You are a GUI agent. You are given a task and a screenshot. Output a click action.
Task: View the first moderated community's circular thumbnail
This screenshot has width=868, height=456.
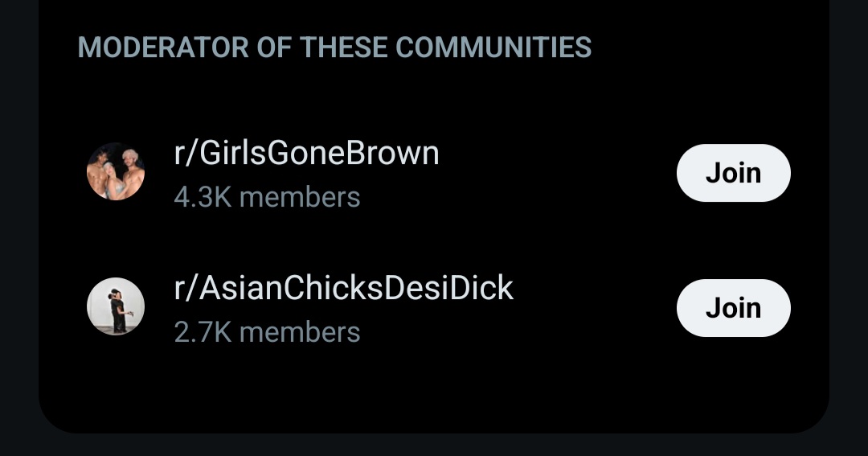(116, 172)
